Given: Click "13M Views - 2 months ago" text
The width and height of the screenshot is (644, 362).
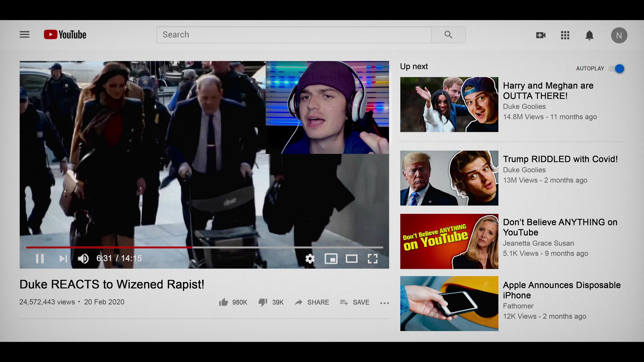Looking at the screenshot, I should point(545,180).
